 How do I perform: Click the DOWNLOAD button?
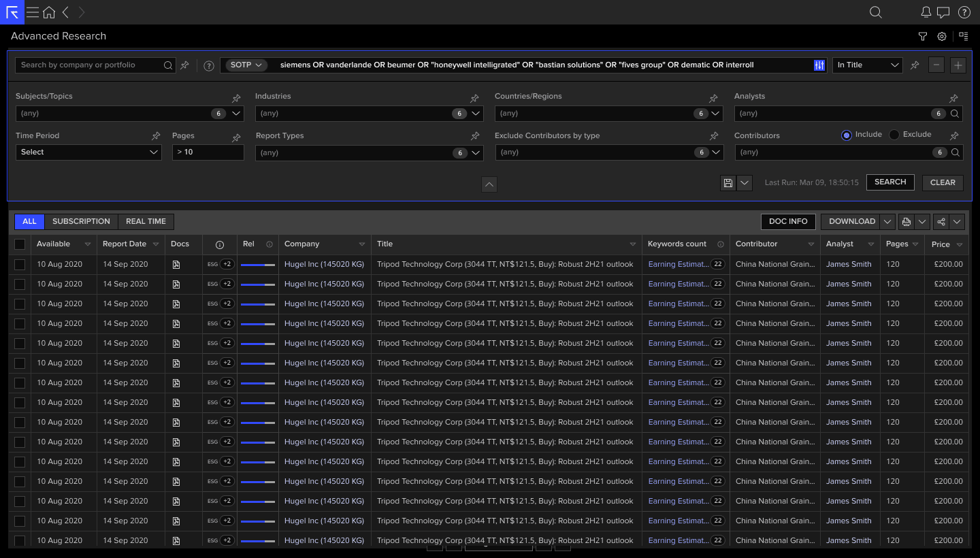coord(851,221)
